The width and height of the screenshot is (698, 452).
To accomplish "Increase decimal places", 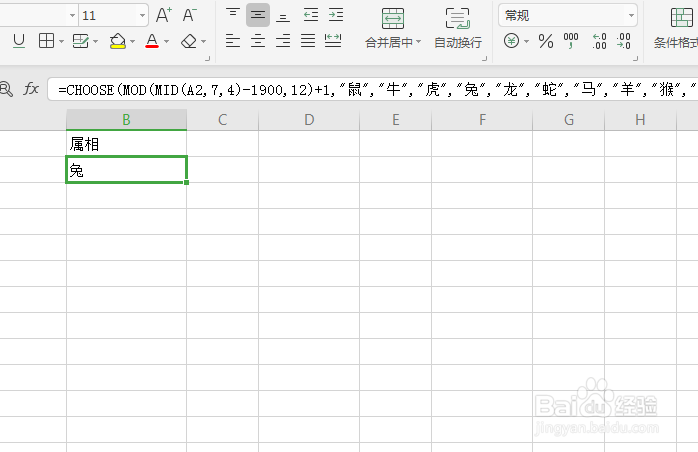I will (x=600, y=41).
